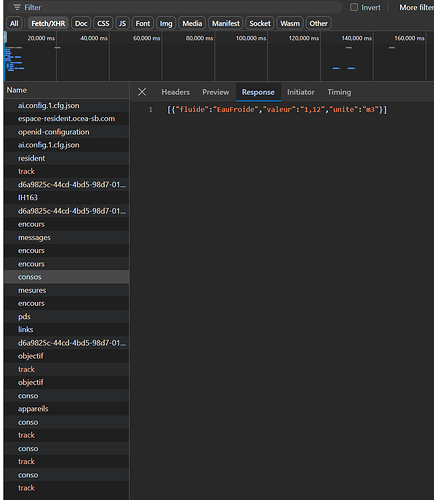Select the resident request
Viewport: 434px width, 500px height.
[67, 158]
